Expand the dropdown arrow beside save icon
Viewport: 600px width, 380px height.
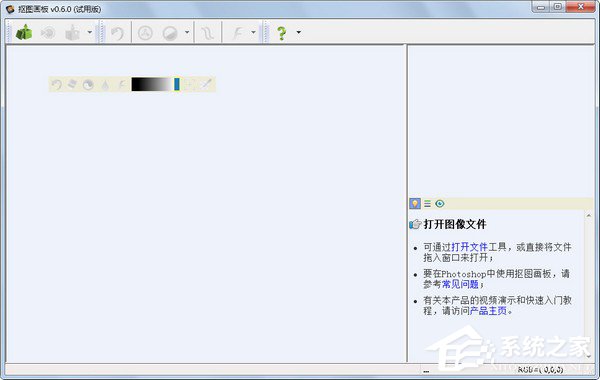pyautogui.click(x=90, y=32)
